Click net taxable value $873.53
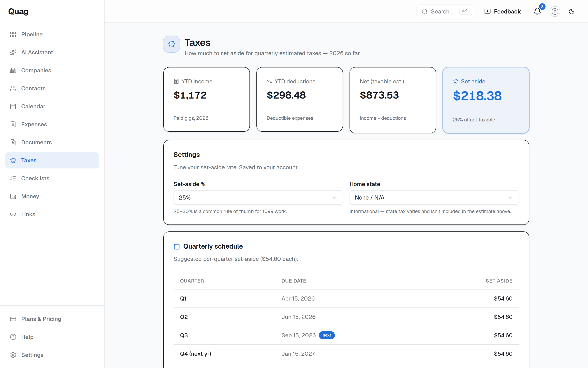588x368 pixels. click(x=379, y=95)
